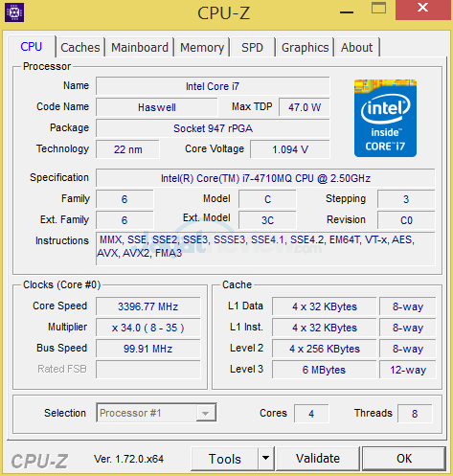Click the Level 3 size 6 MBytes
Screen dimensions: 453x476
(x=325, y=370)
